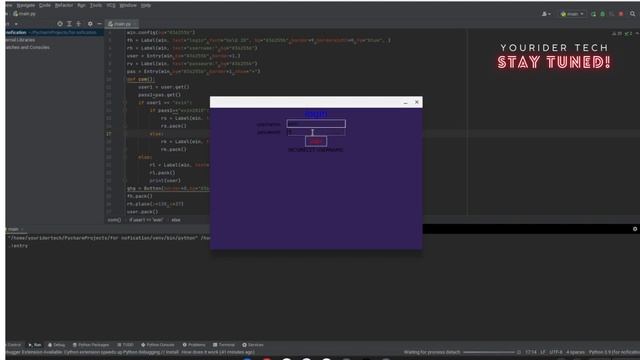Select the project root folder row
640x360 pixels.
[x=54, y=32]
